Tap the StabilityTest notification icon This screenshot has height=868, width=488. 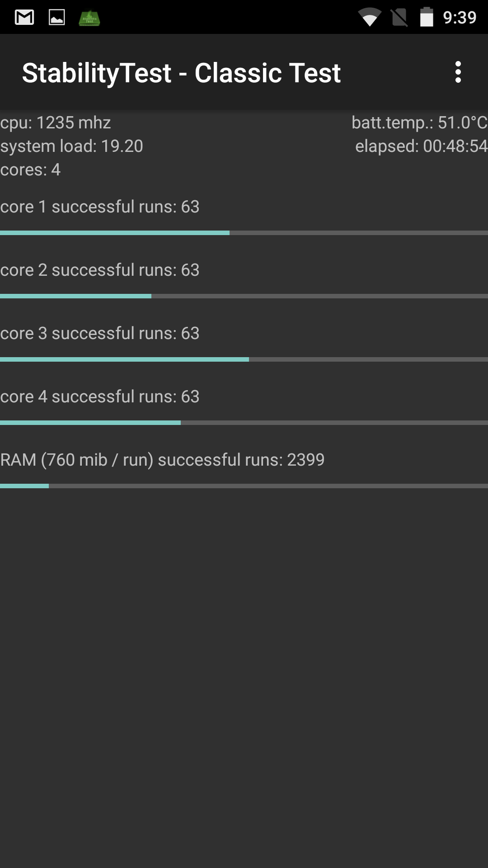89,18
